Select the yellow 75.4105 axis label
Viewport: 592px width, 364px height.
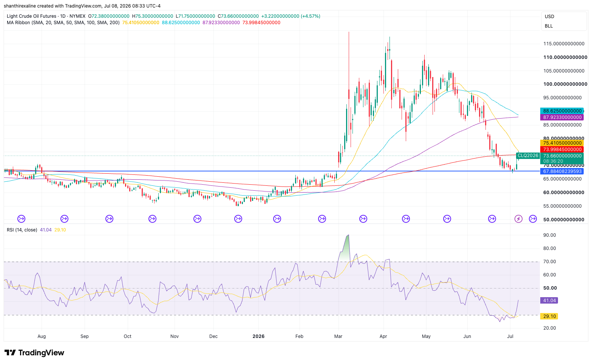click(562, 143)
